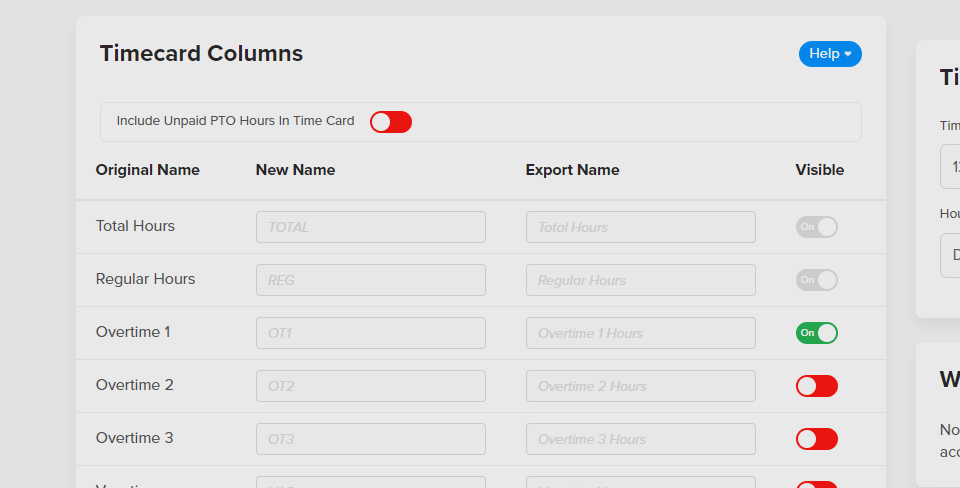
Task: Toggle Regular Hours visible switch
Action: click(816, 280)
